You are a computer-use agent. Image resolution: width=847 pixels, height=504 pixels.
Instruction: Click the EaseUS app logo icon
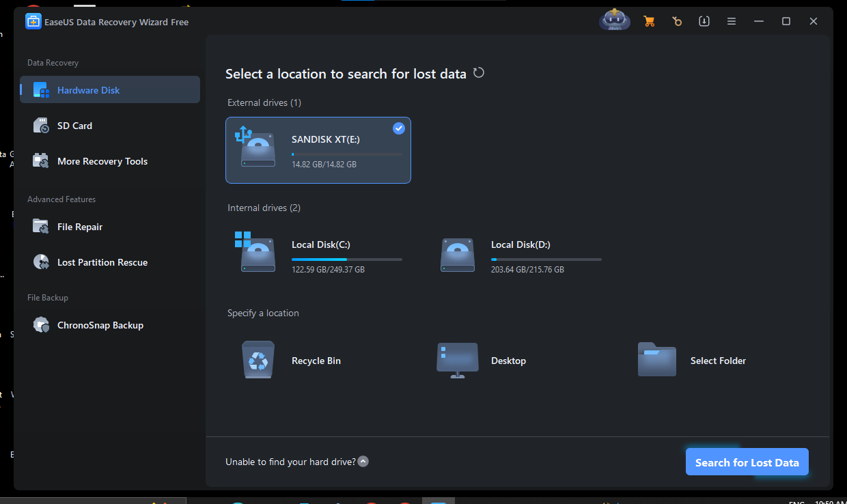(x=33, y=22)
